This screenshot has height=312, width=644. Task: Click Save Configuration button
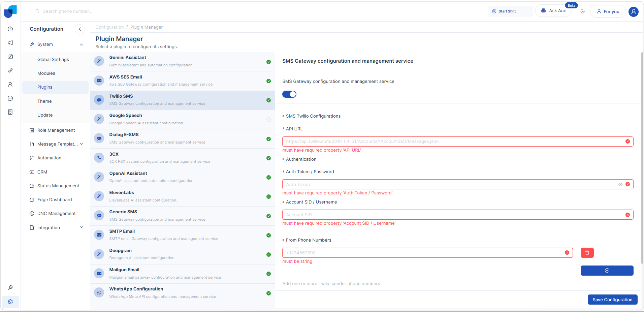click(612, 300)
